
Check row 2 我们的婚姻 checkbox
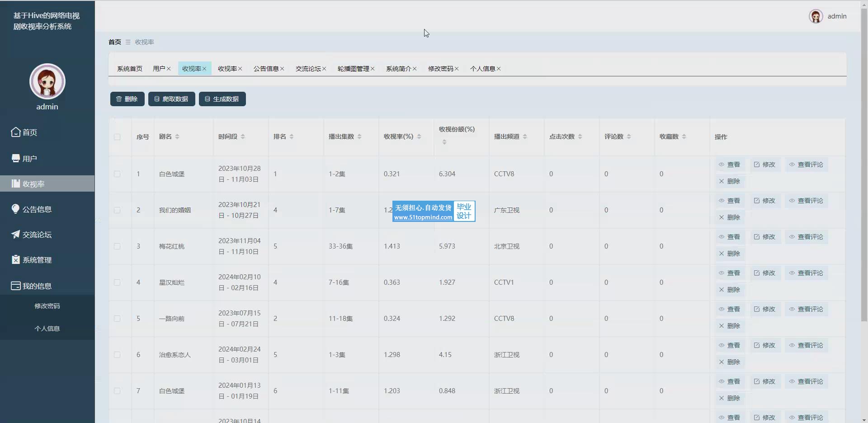pos(117,210)
